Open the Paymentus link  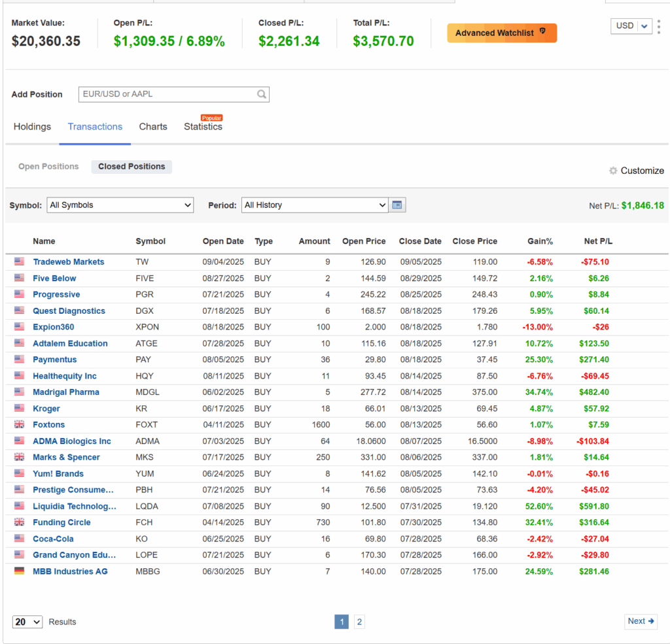coord(55,360)
